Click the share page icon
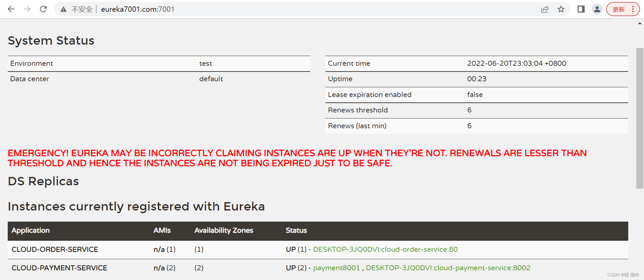 coord(545,9)
